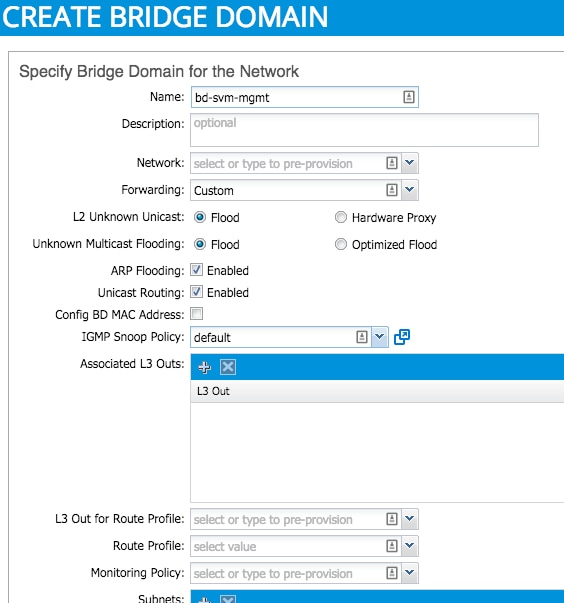Click the Description text area
Screen dimensions: 564x603
tap(364, 130)
